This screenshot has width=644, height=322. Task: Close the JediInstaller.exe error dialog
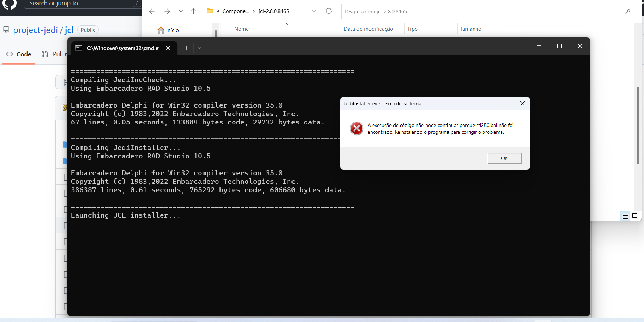tap(523, 103)
